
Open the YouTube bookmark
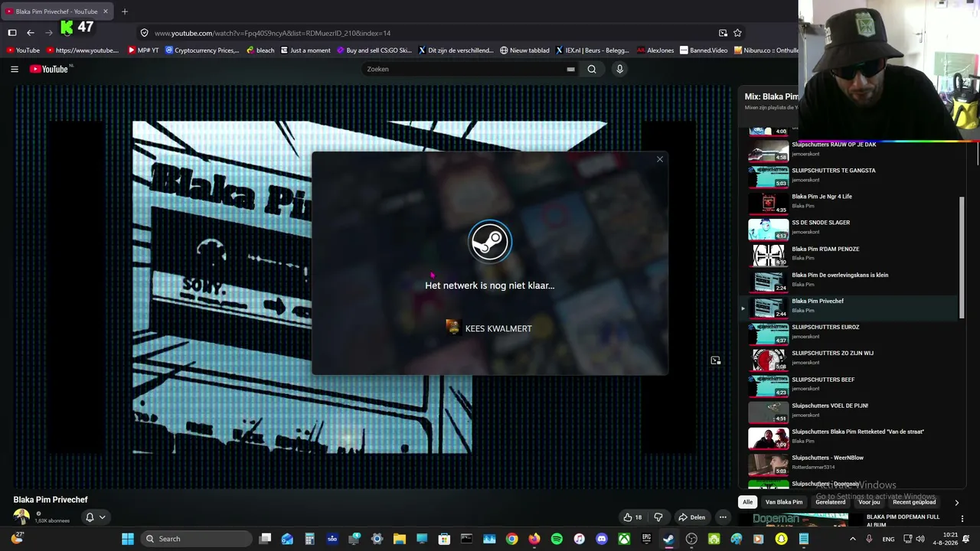point(22,51)
